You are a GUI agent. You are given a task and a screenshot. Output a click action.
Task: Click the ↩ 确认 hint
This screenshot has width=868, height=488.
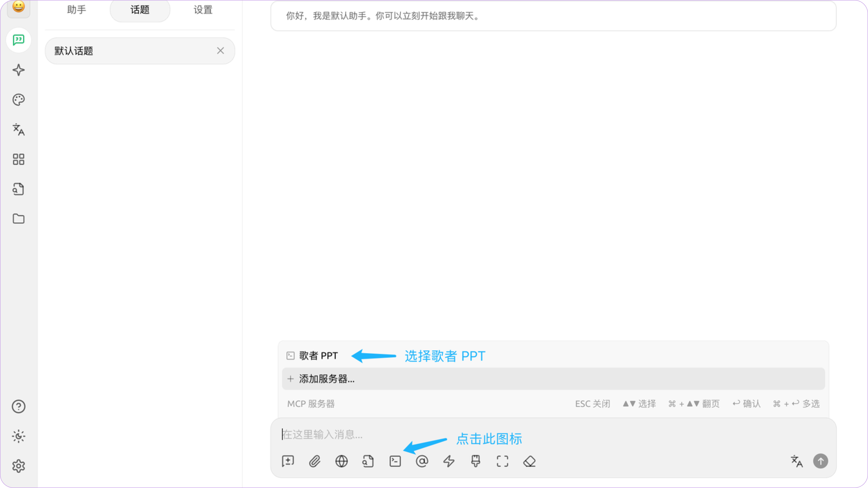coord(746,404)
